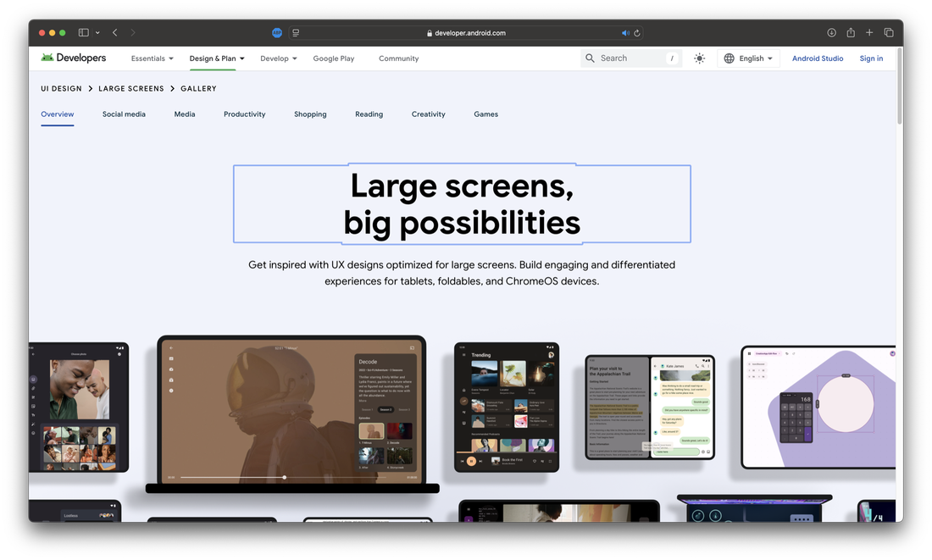This screenshot has height=560, width=932.
Task: Open the Android Studio link
Action: pyautogui.click(x=818, y=58)
